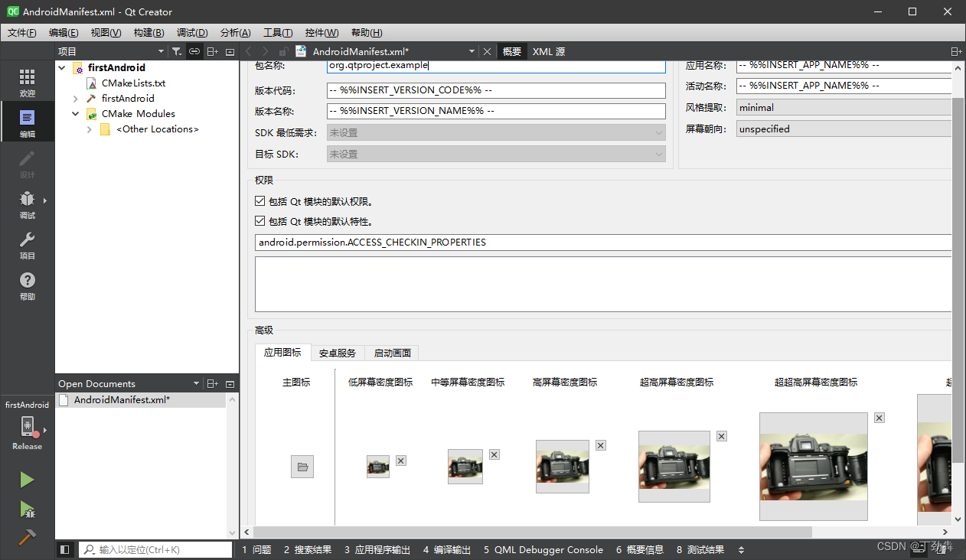Image resolution: width=966 pixels, height=560 pixels.
Task: Select the 应用图标 tab
Action: 282,352
